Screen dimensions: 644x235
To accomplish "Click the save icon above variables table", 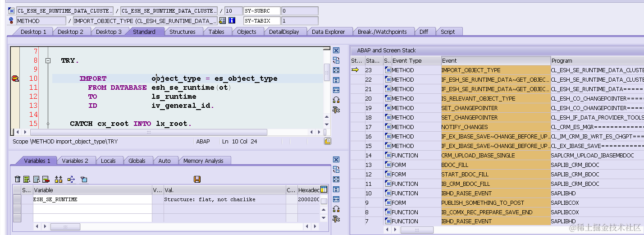I will (x=197, y=180).
